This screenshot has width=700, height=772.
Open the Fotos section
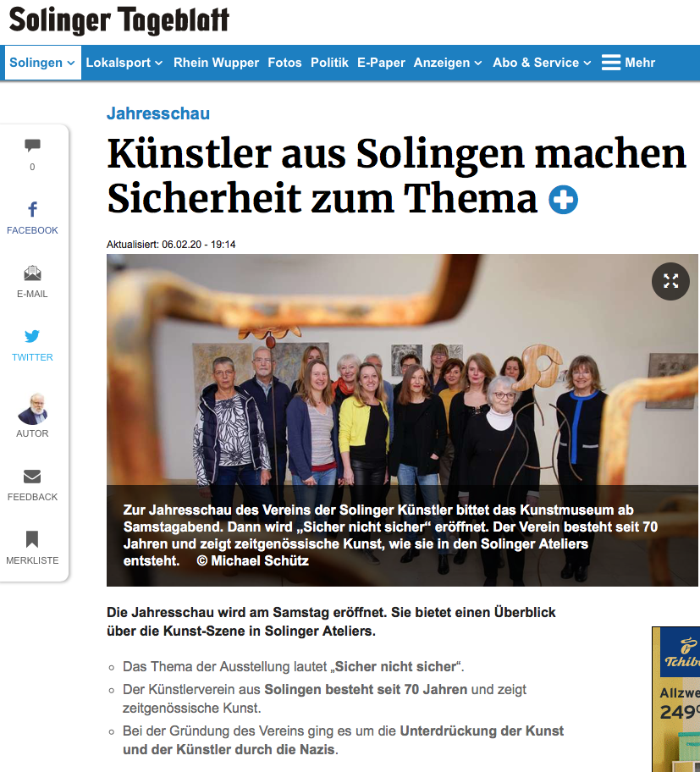(x=284, y=63)
